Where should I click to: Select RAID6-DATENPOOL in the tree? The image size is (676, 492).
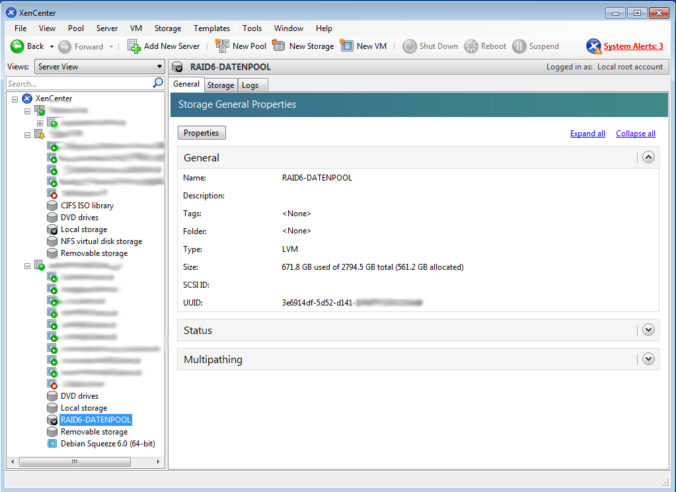[96, 420]
